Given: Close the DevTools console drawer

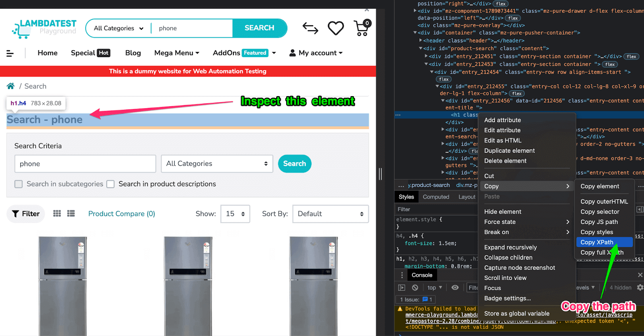Looking at the screenshot, I should click(640, 275).
